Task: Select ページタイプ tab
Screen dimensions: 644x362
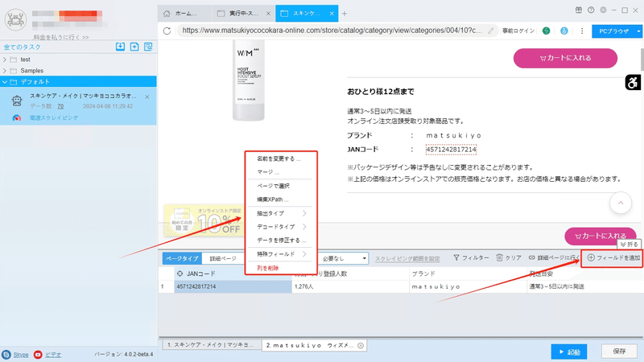Action: click(182, 258)
